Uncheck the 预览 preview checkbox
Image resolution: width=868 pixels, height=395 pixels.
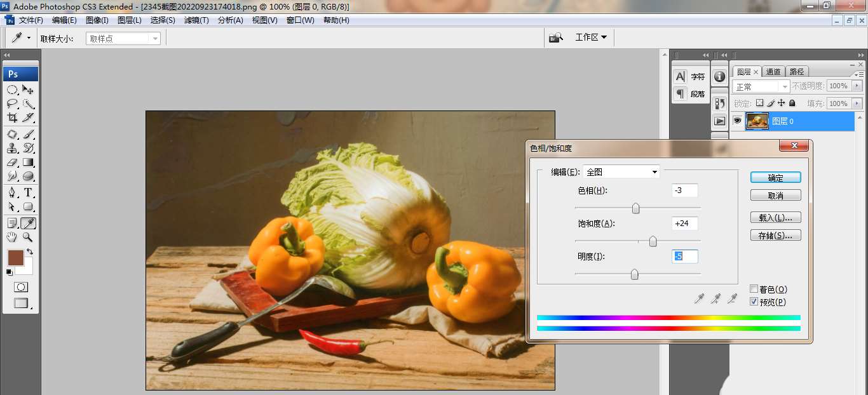(754, 302)
